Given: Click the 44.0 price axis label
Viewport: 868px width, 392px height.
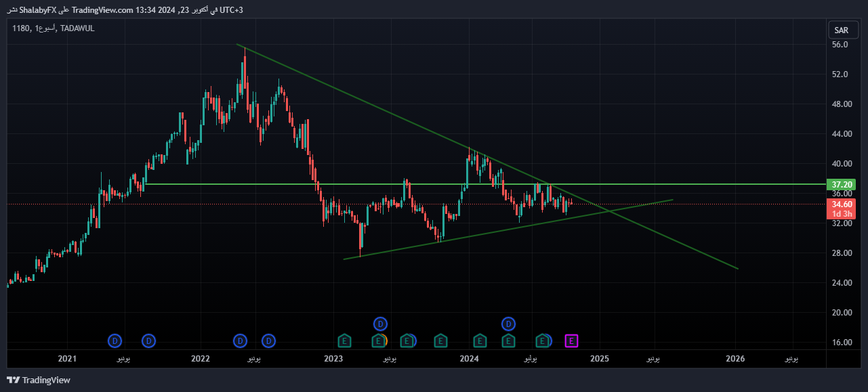Looking at the screenshot, I should (840, 134).
